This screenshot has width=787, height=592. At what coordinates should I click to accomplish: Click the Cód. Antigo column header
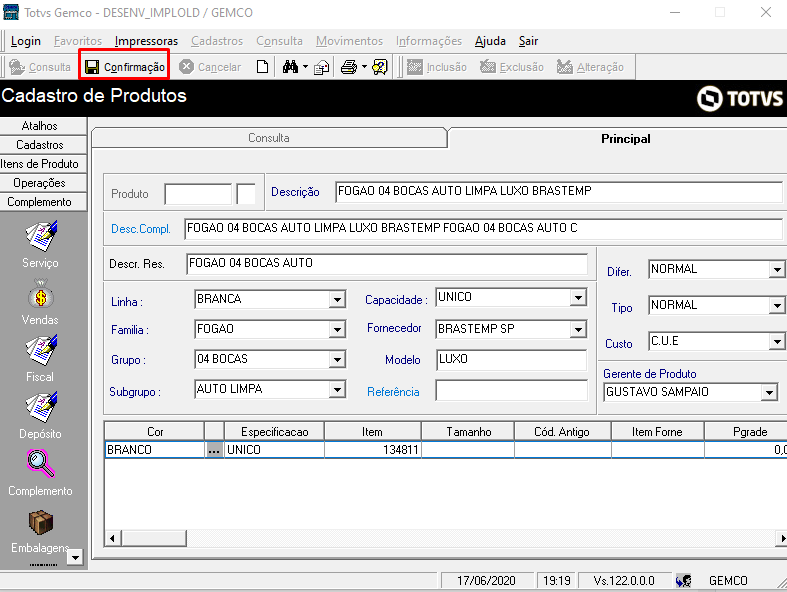tap(562, 432)
